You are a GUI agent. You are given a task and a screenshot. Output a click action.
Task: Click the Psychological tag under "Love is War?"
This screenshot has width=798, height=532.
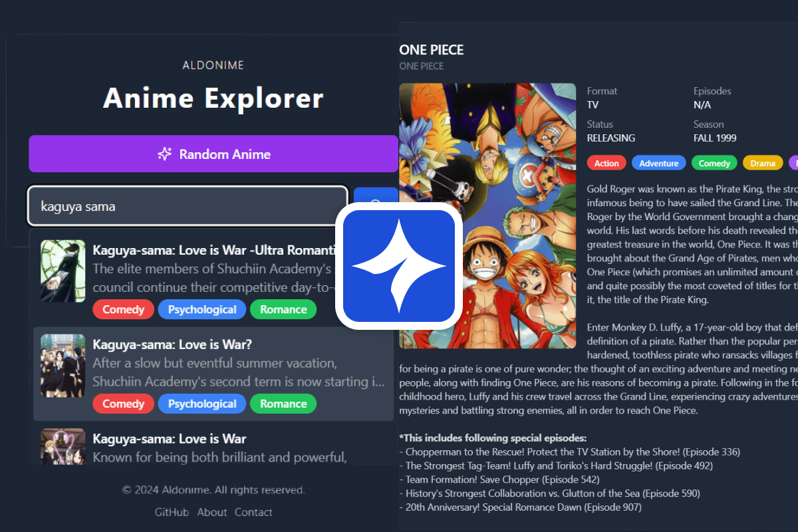pyautogui.click(x=202, y=404)
